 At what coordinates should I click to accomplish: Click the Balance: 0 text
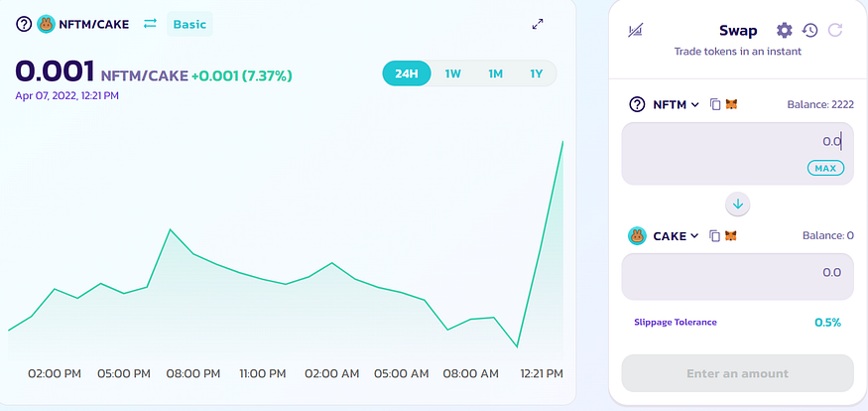(828, 236)
